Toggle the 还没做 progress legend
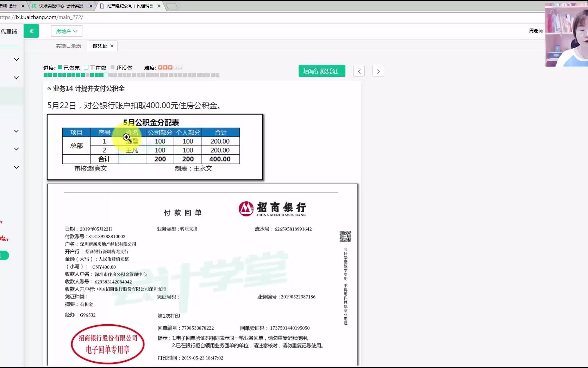Image resolution: width=588 pixels, height=368 pixels. click(113, 67)
